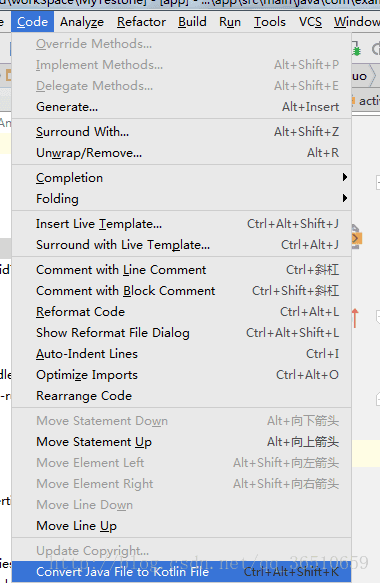Choose Generate... from the Code menu
The height and width of the screenshot is (583, 380).
coord(181,107)
